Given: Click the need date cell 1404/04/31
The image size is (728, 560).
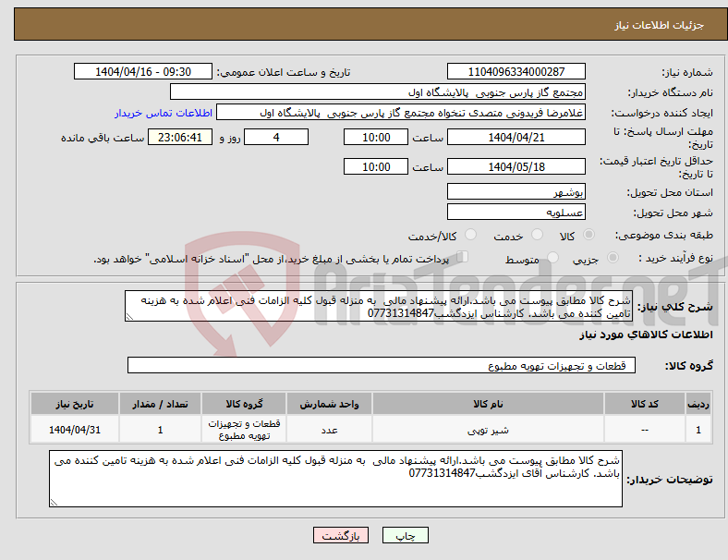Looking at the screenshot, I should [x=75, y=430].
